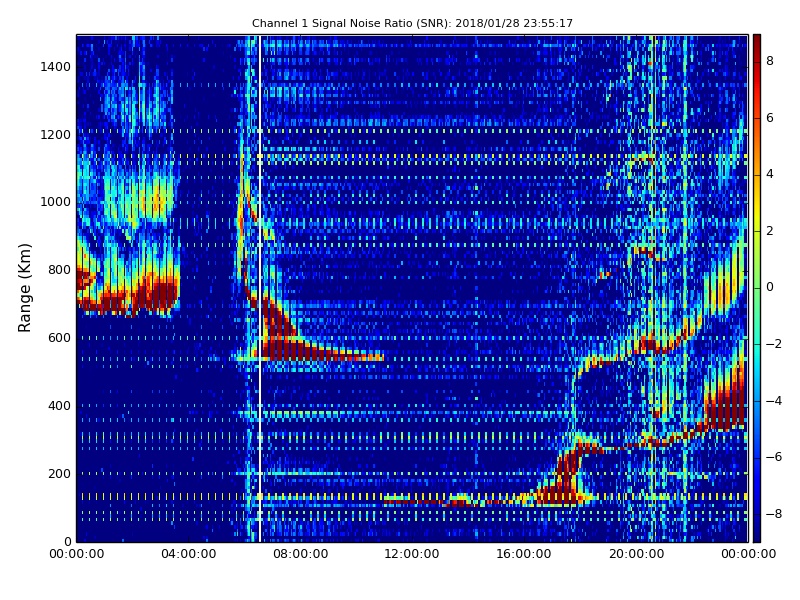
Task: Select the 1400 range tick label
Action: click(x=56, y=67)
